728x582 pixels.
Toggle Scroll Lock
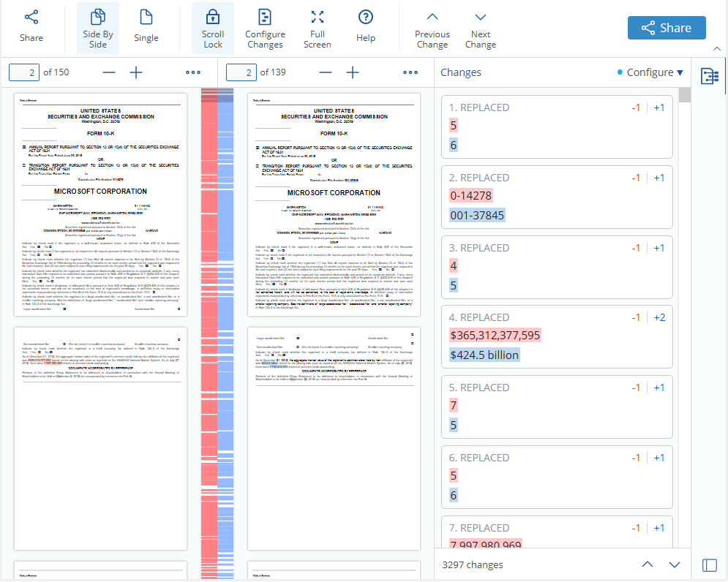(213, 28)
